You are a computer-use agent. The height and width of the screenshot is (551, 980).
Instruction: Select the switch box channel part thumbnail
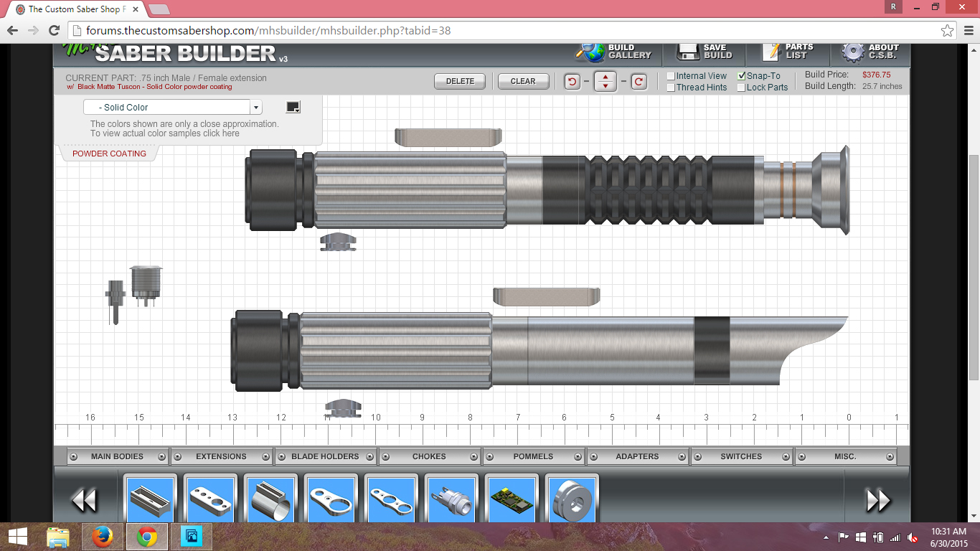coord(150,499)
